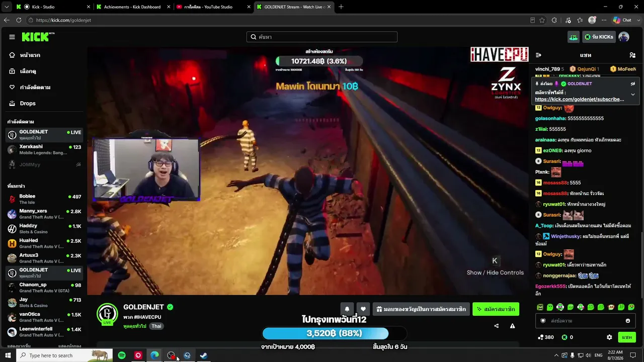Switch to Achievements - Kick Dashboard tab
Screen dimensions: 644x362
(x=132, y=7)
